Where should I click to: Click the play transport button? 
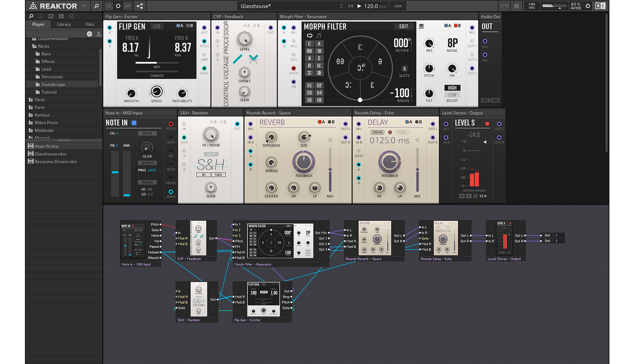[360, 6]
